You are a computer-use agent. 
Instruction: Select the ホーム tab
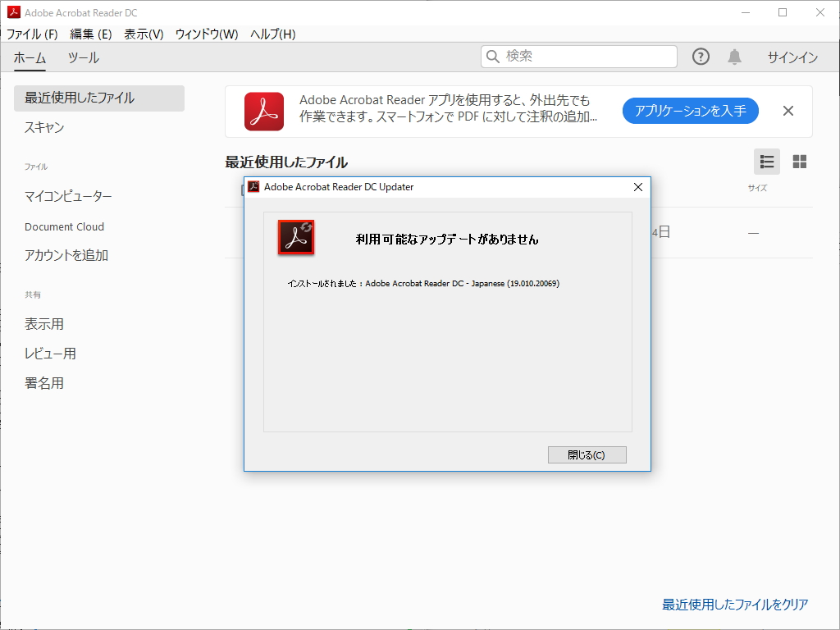30,58
